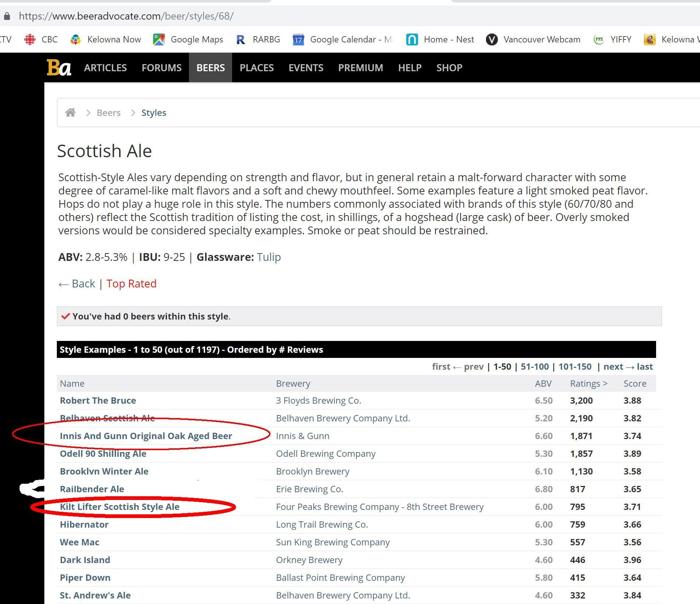Screen dimensions: 700x604
Task: Open the YIFFY bookmark
Action: pyautogui.click(x=613, y=39)
